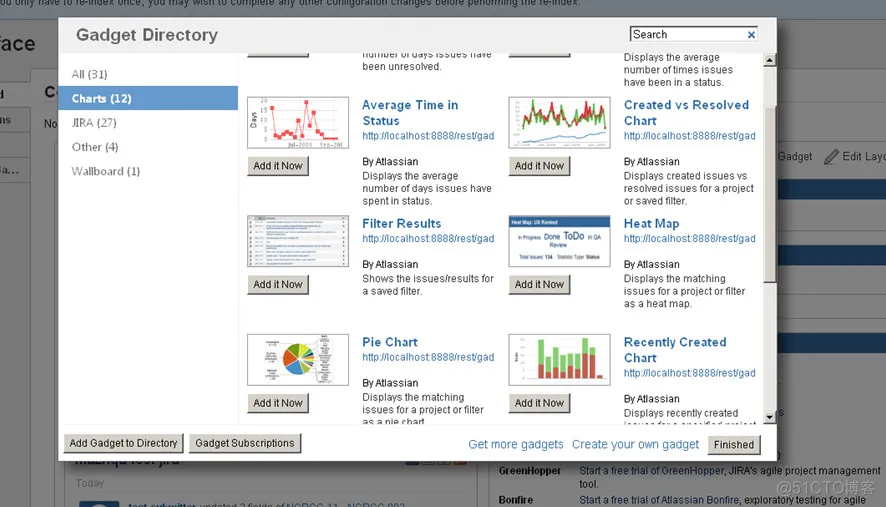
Task: Add the Filter Results gadget now
Action: [x=278, y=285]
